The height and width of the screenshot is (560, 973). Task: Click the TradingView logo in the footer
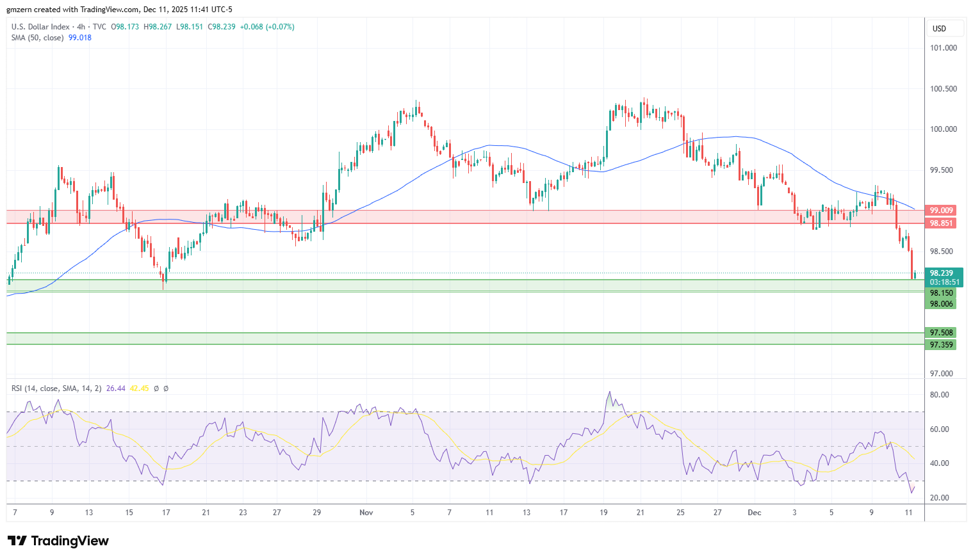pyautogui.click(x=58, y=541)
